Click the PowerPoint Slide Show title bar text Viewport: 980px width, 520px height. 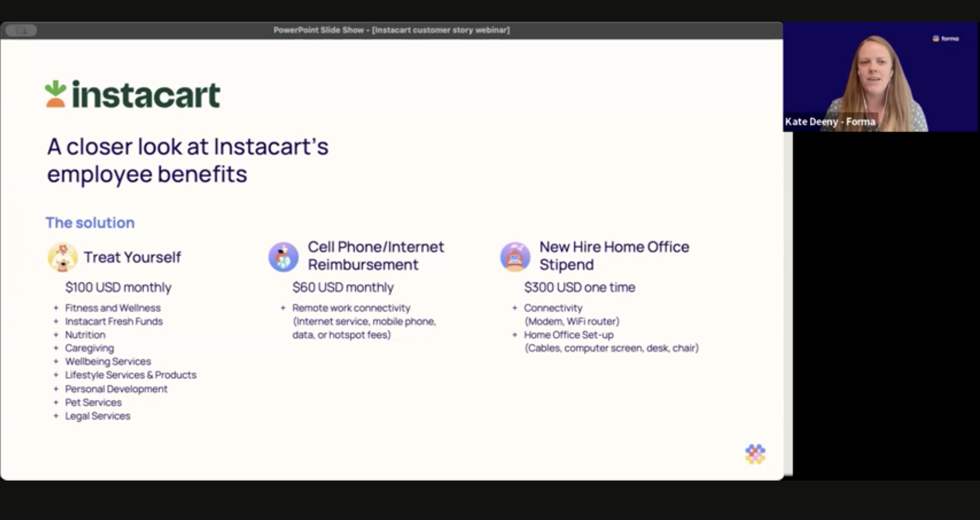pyautogui.click(x=391, y=30)
